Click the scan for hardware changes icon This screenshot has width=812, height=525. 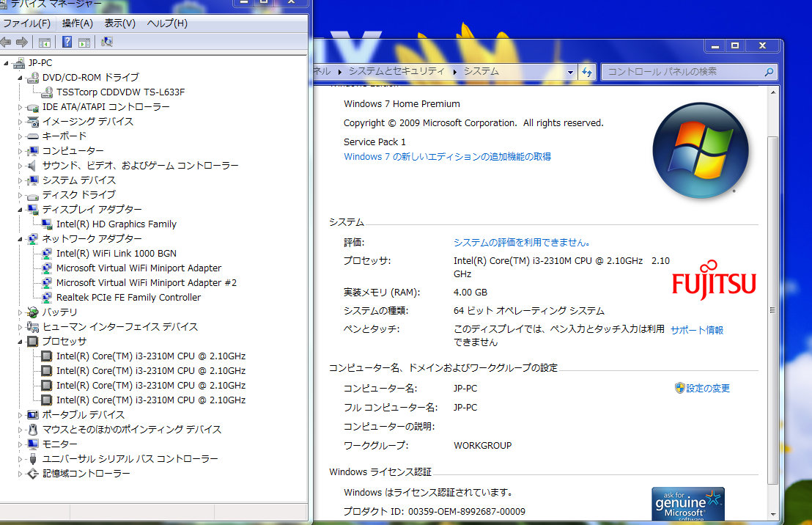107,42
